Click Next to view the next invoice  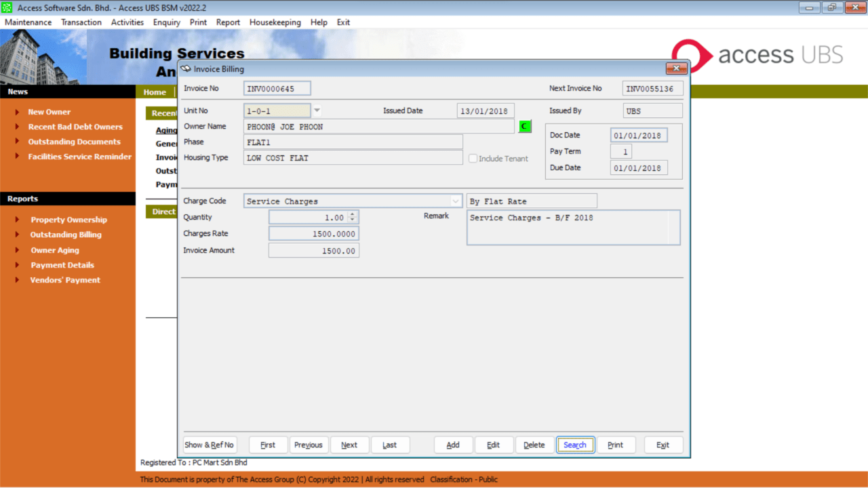coord(349,445)
